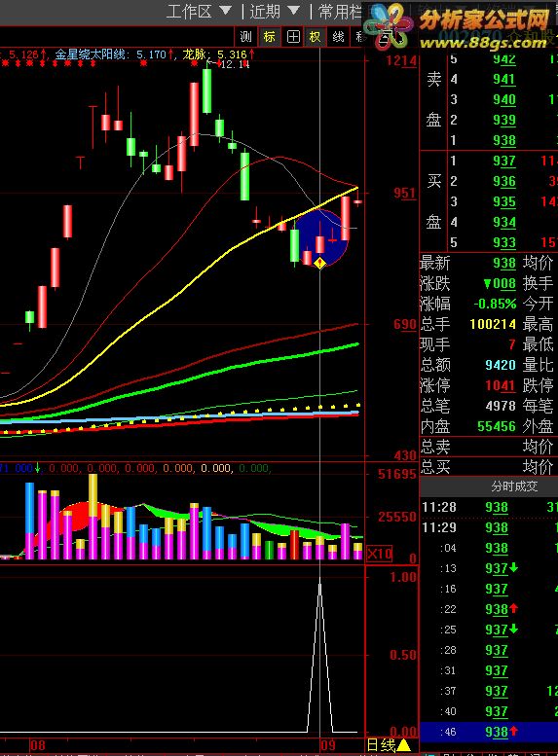Open the 常用栏 menu
Screen dimensions: 558x756
[340, 11]
